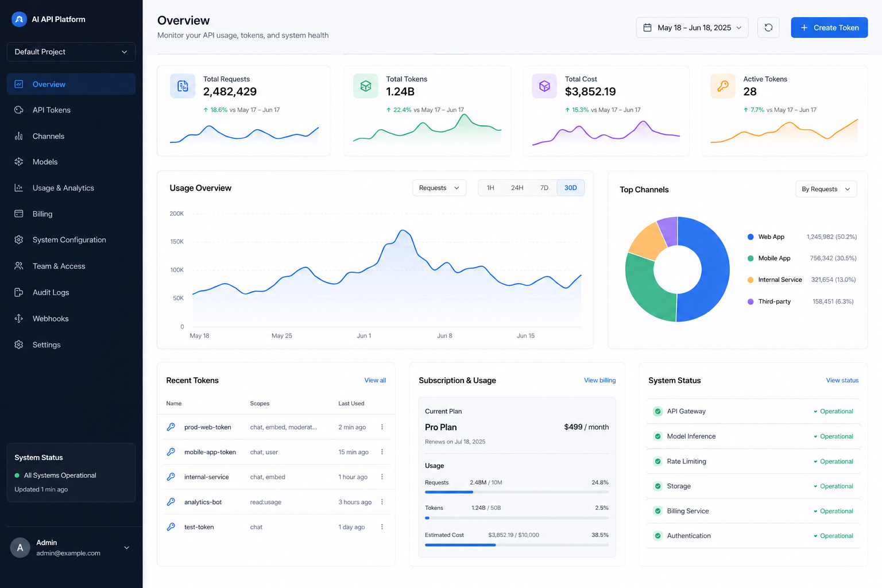Open the three-dot menu for test-token

pos(382,527)
